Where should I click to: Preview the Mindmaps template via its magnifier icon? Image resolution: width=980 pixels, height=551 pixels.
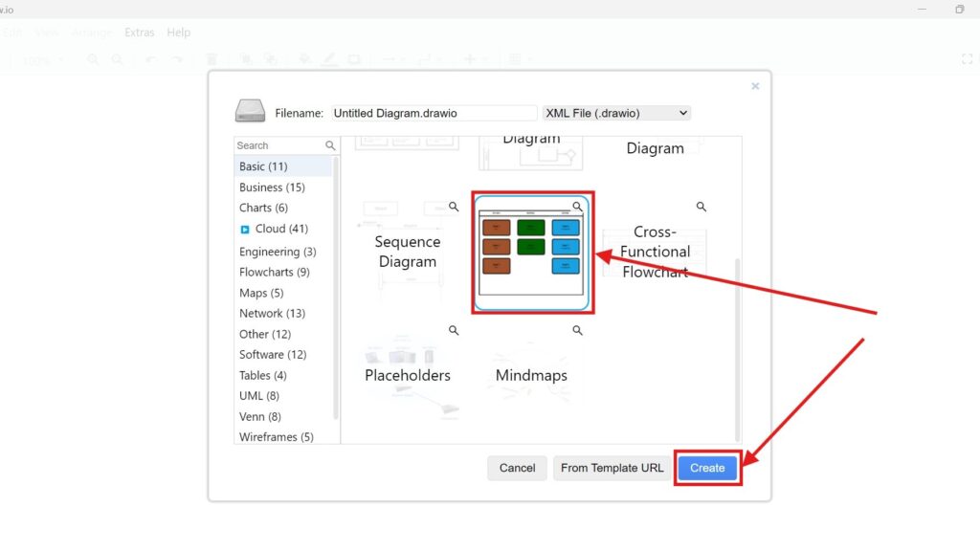[577, 329]
